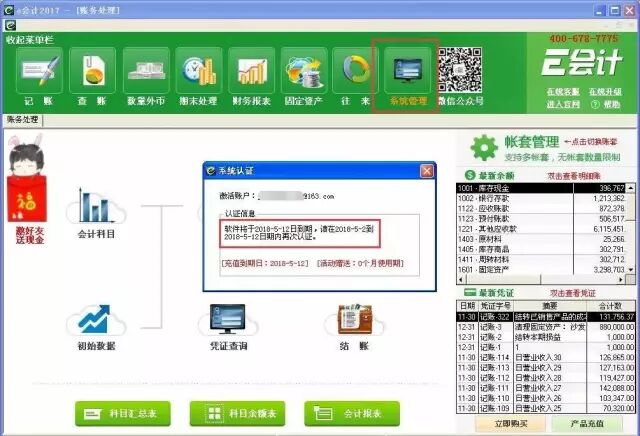Open the 结账 wallet icon

point(354,320)
